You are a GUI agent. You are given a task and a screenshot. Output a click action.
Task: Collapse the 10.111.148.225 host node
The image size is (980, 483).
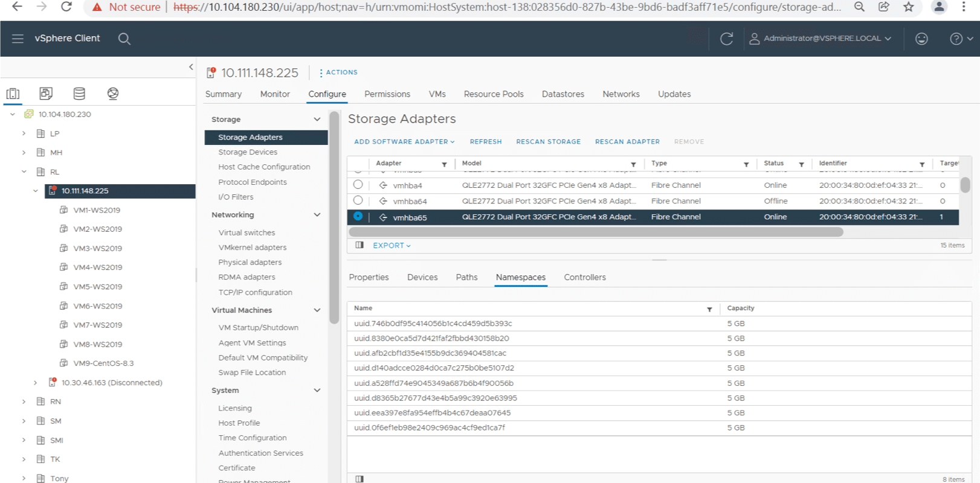[36, 191]
